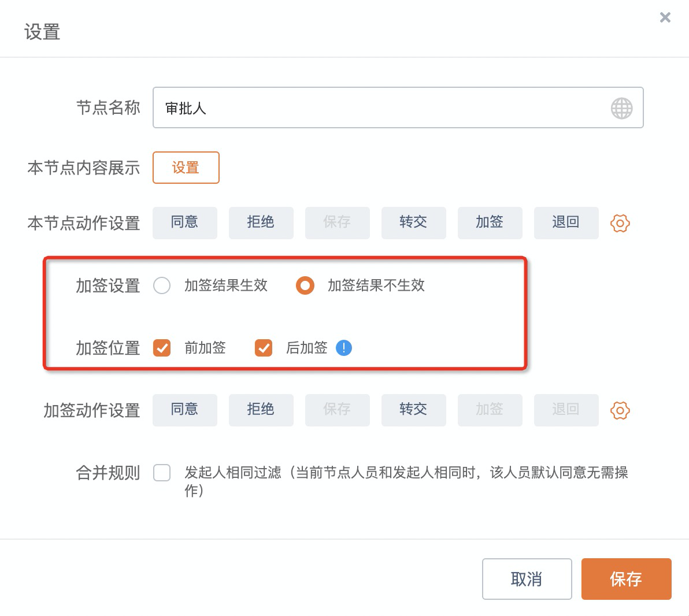This screenshot has width=689, height=616.
Task: Toggle 同意 in 本节点动作设置 row
Action: (185, 222)
